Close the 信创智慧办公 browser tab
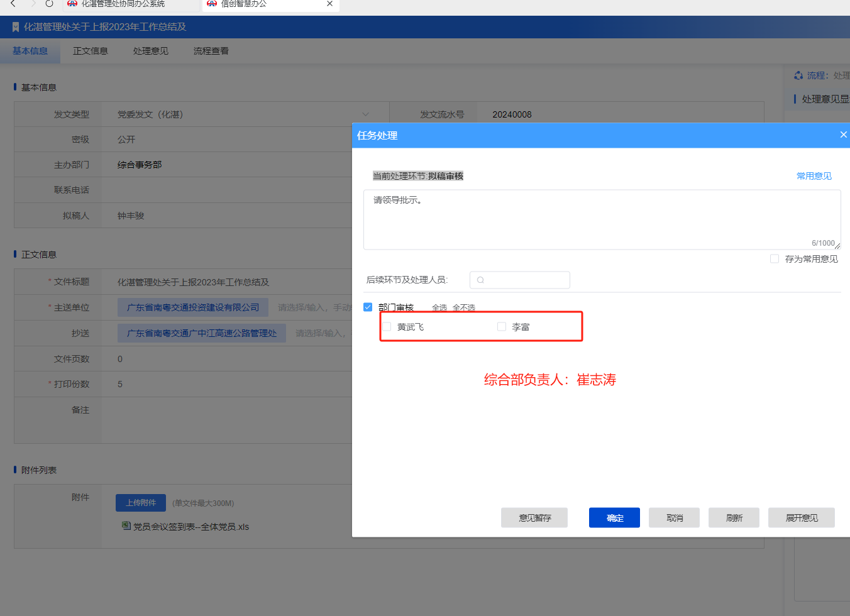850x616 pixels. (x=329, y=4)
